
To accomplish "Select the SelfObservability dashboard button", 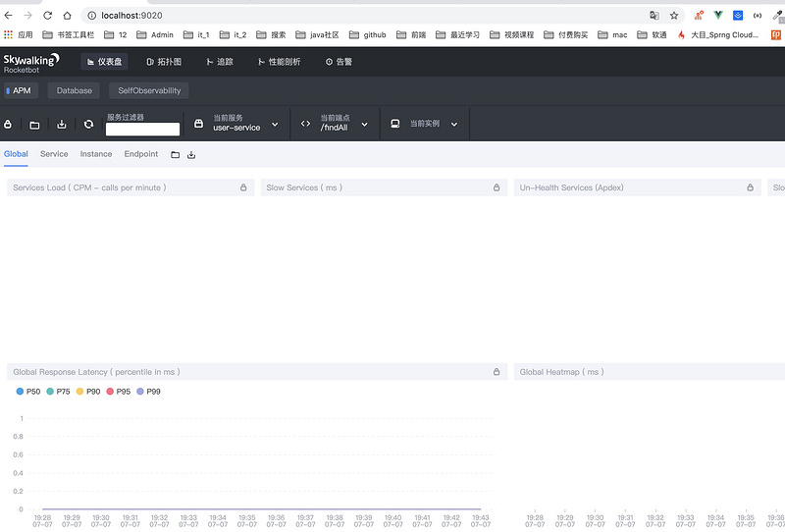I will [x=149, y=90].
